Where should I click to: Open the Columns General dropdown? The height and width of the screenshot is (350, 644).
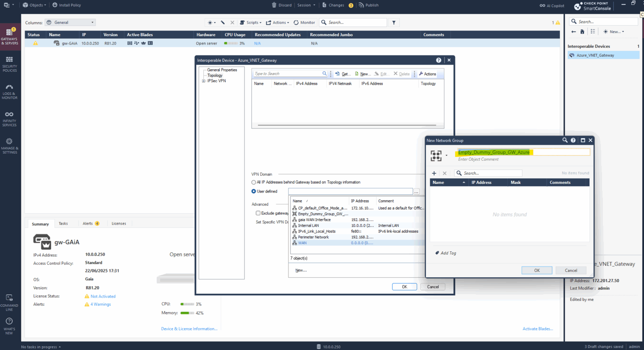pyautogui.click(x=70, y=22)
